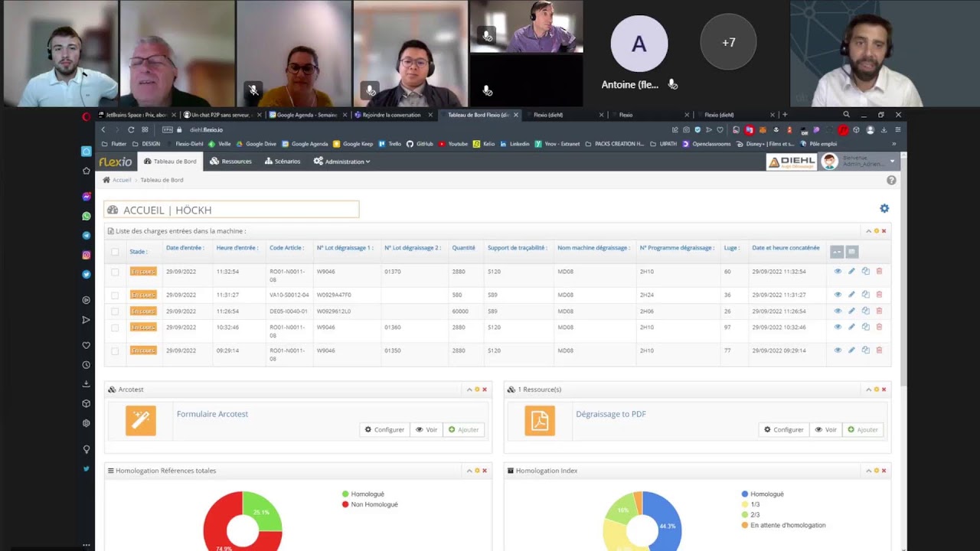Screen dimensions: 980x551
Task: Click the ACCUEIL | HÖCKH title field
Action: click(x=231, y=210)
